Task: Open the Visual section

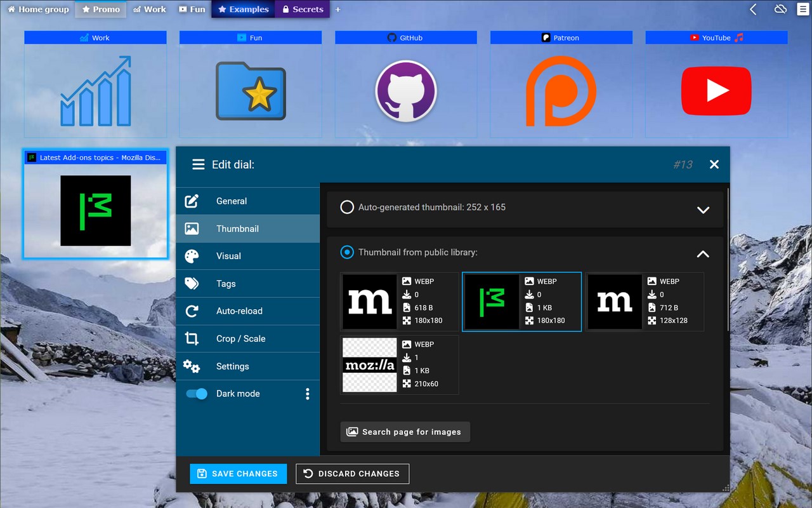Action: click(248, 256)
